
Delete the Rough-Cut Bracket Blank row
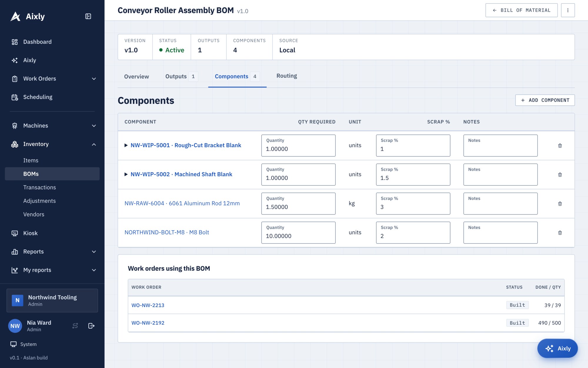tap(560, 145)
